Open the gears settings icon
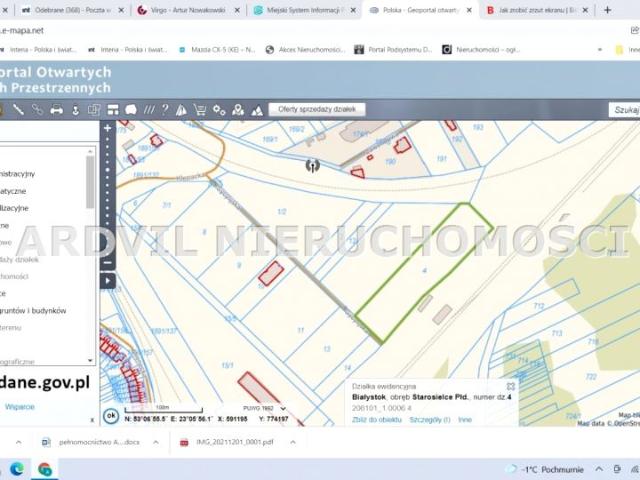Image resolution: width=640 pixels, height=480 pixels. (x=219, y=109)
